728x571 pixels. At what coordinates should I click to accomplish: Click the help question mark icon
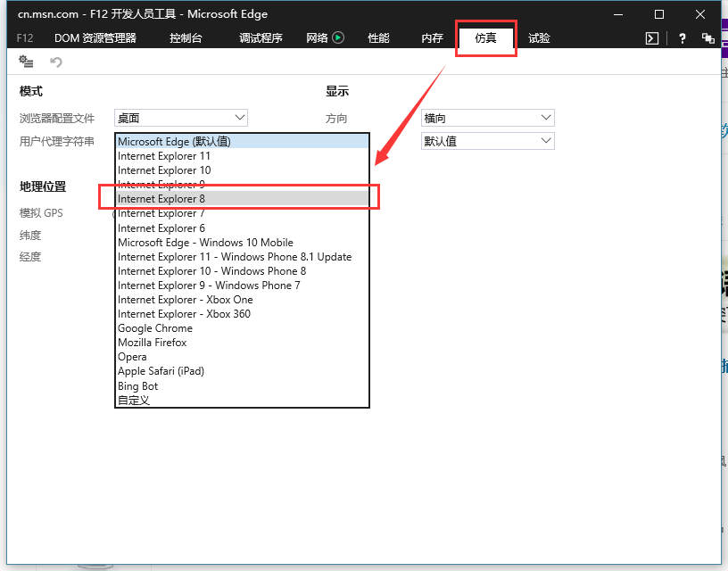click(682, 38)
